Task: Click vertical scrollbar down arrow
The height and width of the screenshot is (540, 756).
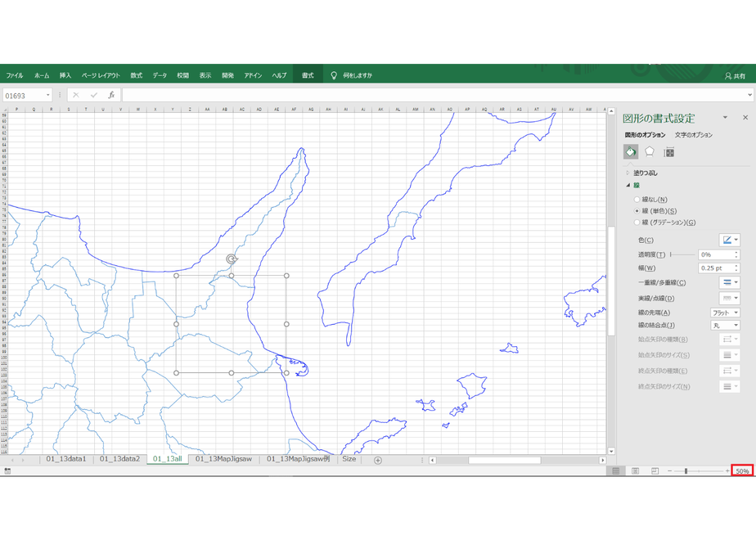Action: pyautogui.click(x=611, y=452)
